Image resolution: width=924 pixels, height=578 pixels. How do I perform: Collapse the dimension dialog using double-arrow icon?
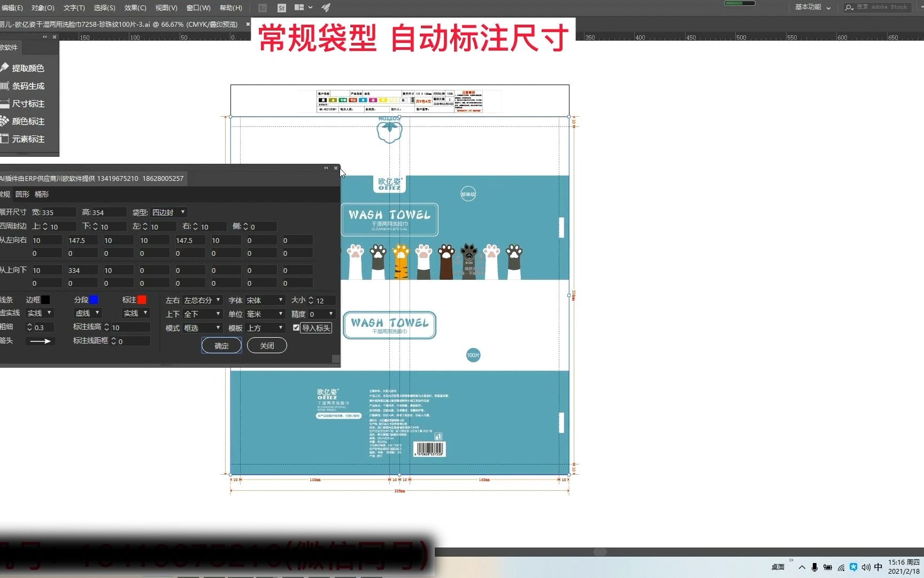tap(326, 168)
